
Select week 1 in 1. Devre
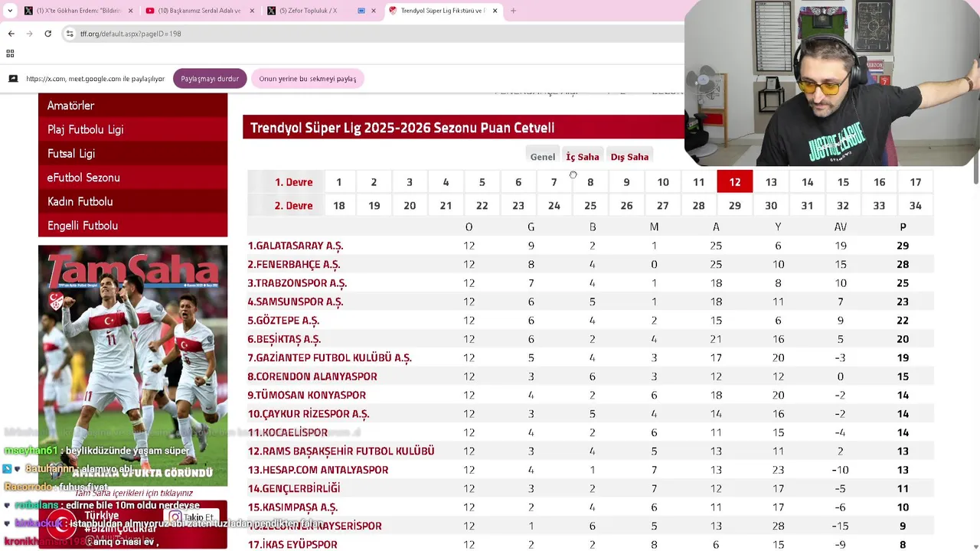(x=338, y=182)
